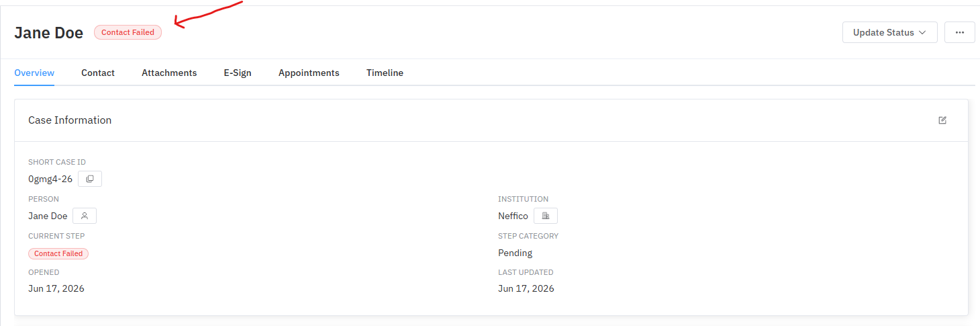This screenshot has width=980, height=326.
Task: Click the Contact Failed current step tag
Action: [58, 253]
